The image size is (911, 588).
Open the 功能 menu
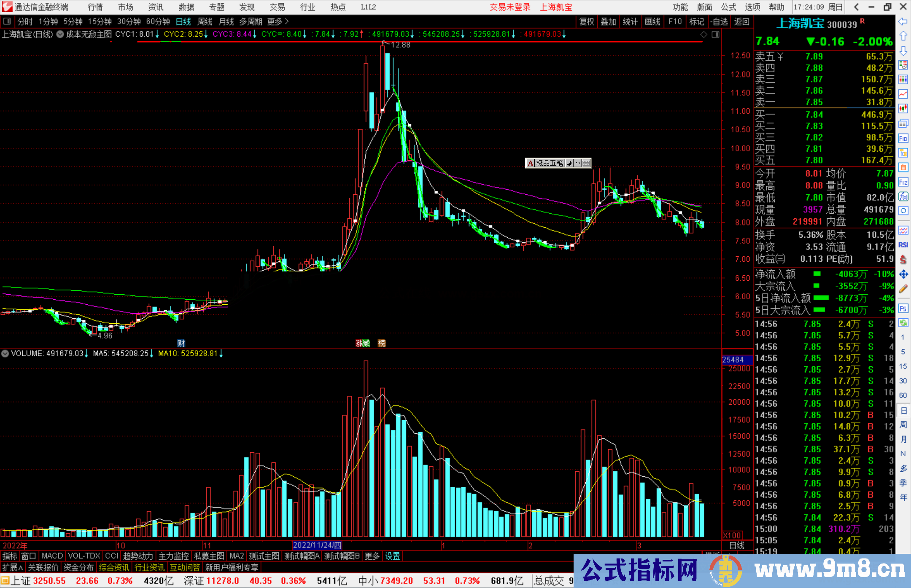[x=680, y=7]
